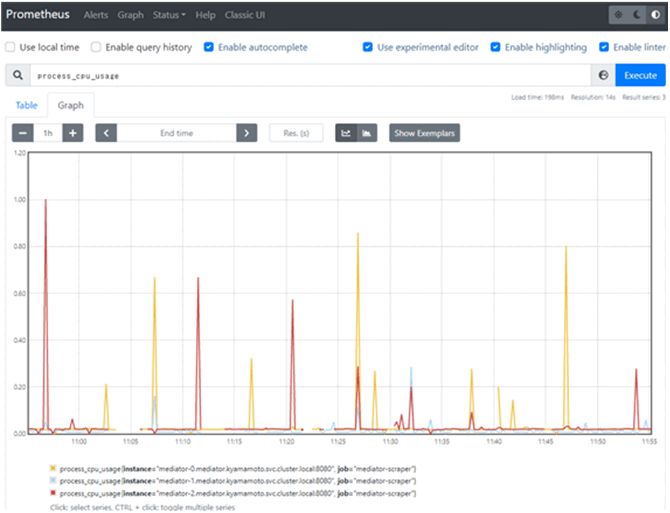Disable the Enable autocomplete checkbox

click(208, 47)
